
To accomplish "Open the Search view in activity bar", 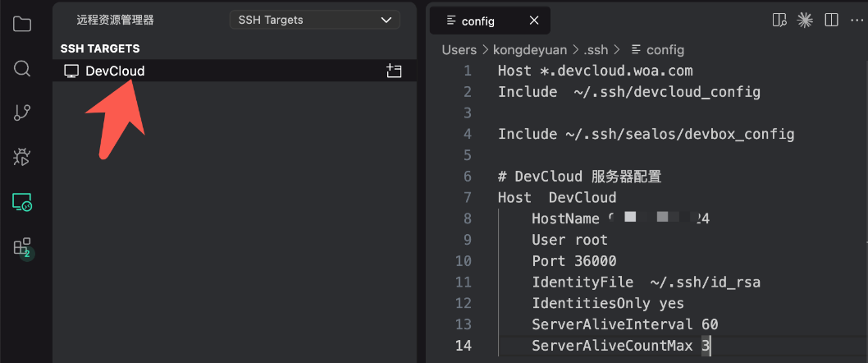I will [22, 68].
